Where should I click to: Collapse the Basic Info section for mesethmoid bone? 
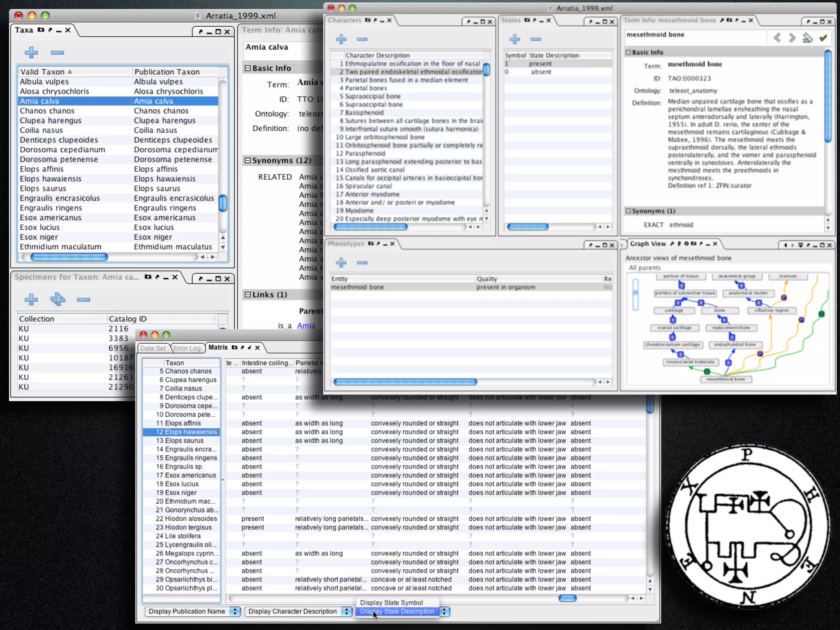point(628,52)
